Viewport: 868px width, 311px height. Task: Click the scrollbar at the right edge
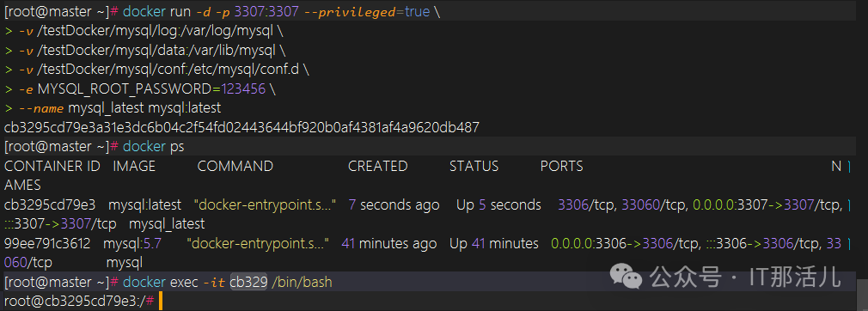pyautogui.click(x=861, y=295)
